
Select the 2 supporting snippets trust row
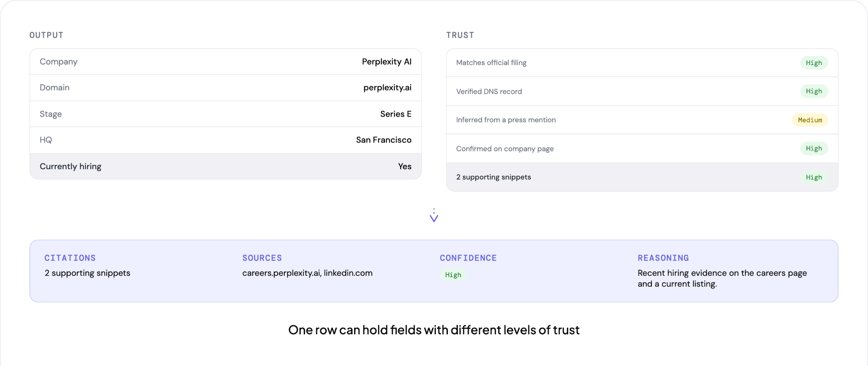(x=642, y=177)
